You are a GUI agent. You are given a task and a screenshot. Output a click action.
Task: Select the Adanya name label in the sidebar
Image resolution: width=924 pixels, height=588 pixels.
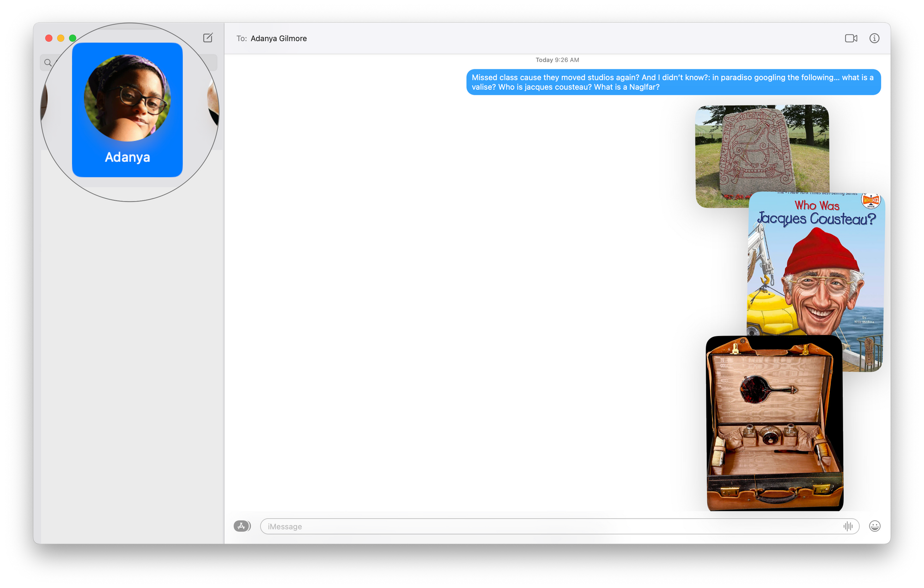coord(128,157)
